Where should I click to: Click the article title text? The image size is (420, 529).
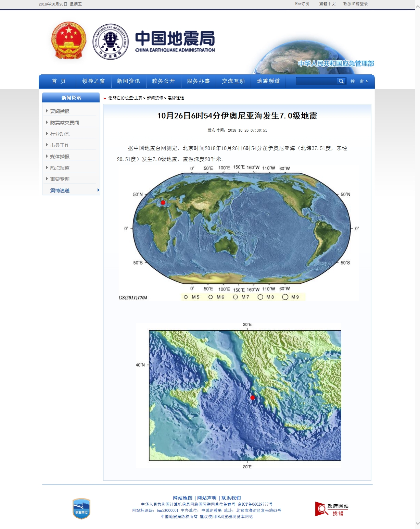pos(237,116)
